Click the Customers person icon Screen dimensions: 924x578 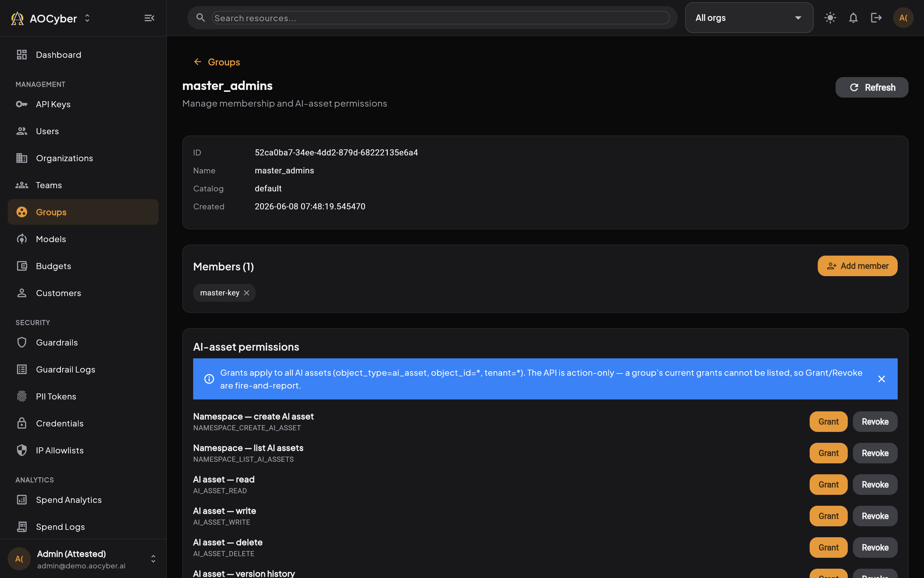point(22,293)
